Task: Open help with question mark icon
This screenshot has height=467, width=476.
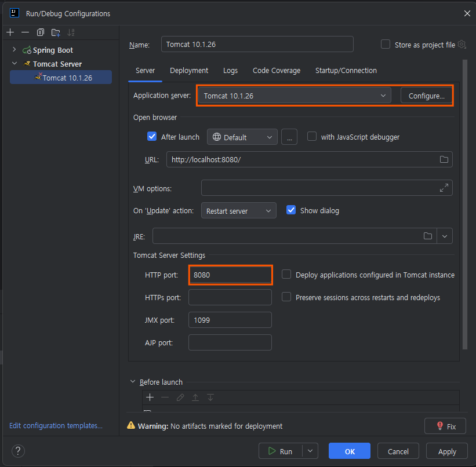Action: click(18, 451)
